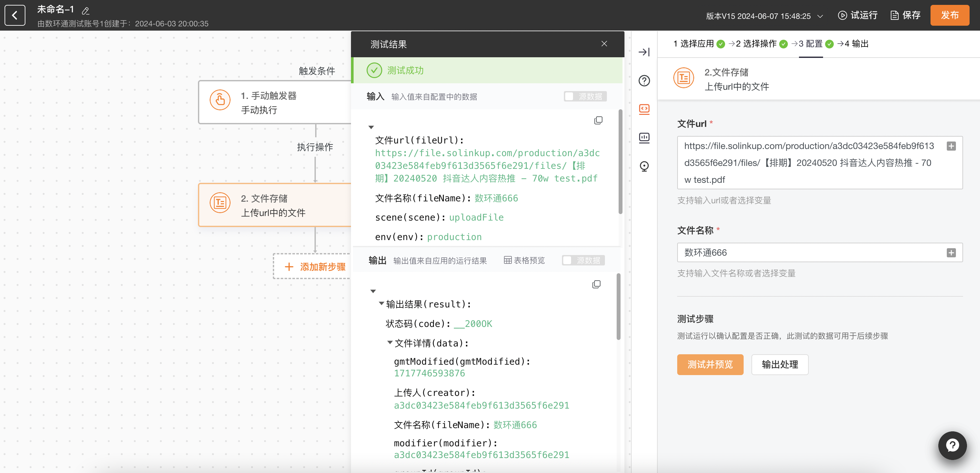
Task: Insert variable via plus icon in 文件url
Action: click(951, 146)
